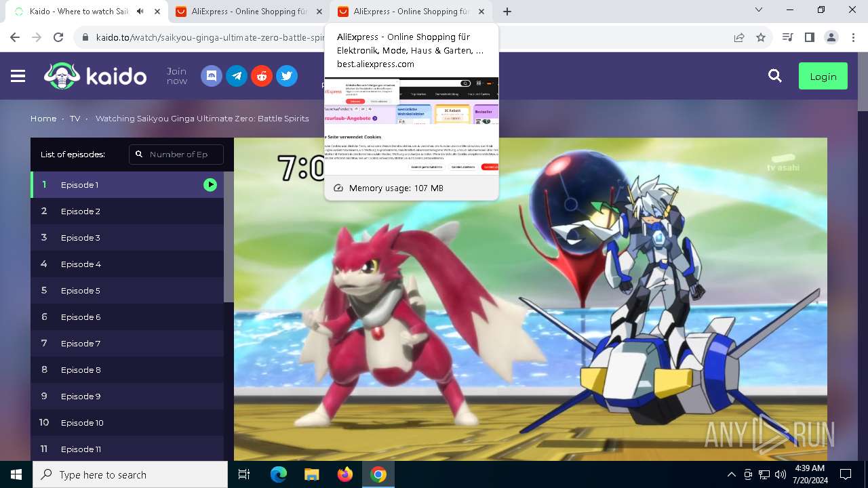868x488 pixels.
Task: Click the green play icon on Episode 1
Action: tap(210, 184)
